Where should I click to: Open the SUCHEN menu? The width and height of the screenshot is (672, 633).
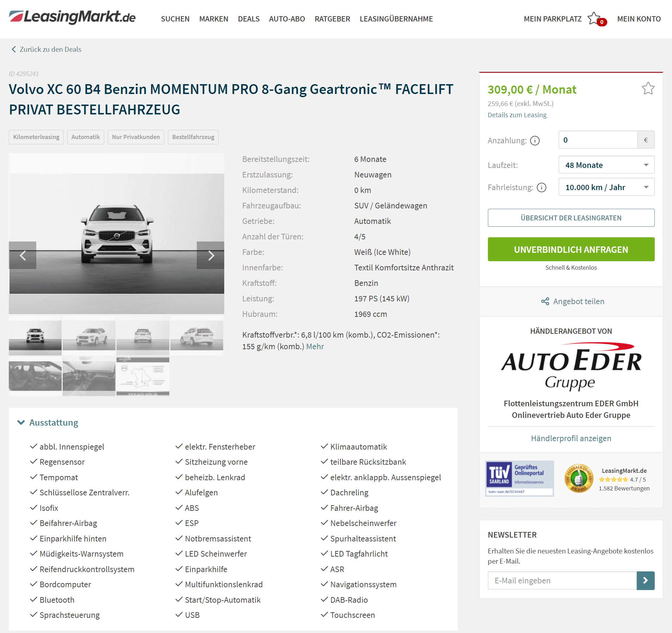click(175, 19)
